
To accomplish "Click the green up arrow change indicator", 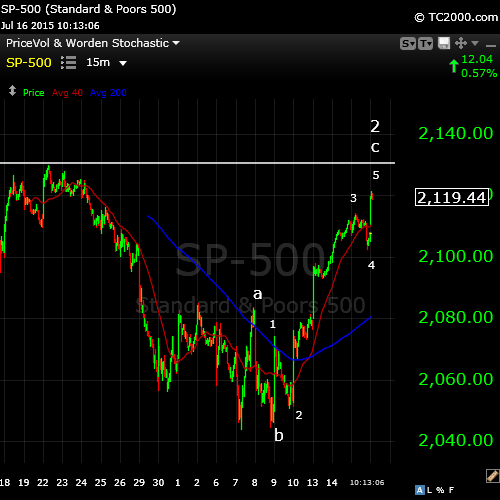I will (x=454, y=66).
